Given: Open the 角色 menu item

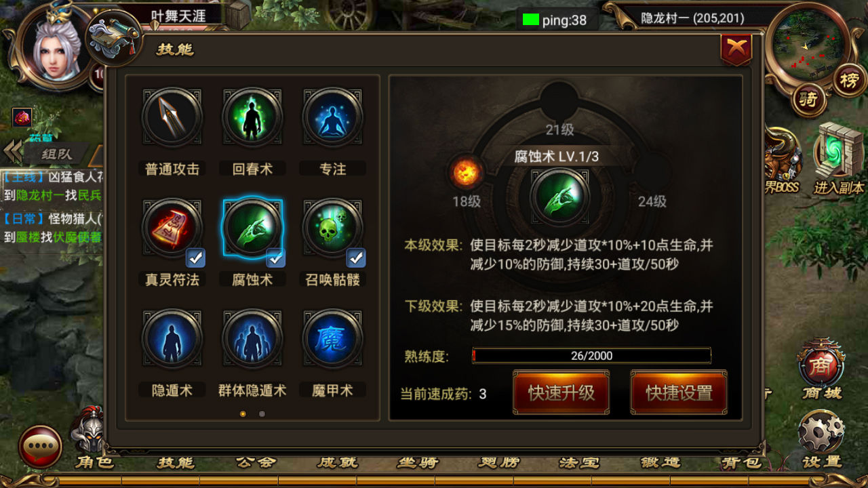Looking at the screenshot, I should point(95,464).
